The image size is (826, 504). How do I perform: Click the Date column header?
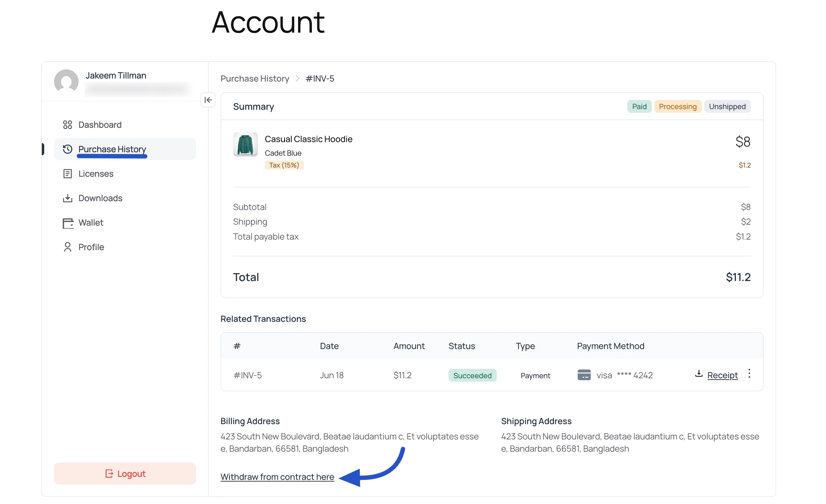329,346
